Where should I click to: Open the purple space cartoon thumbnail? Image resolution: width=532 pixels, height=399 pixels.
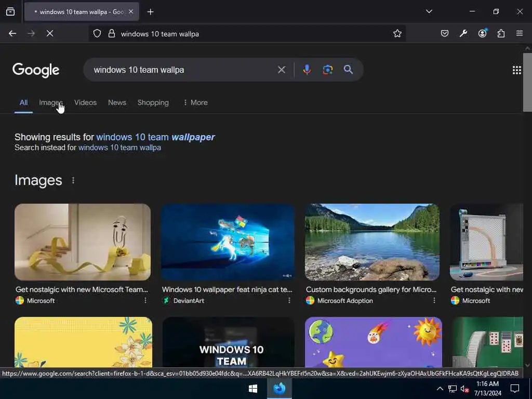pos(373,342)
